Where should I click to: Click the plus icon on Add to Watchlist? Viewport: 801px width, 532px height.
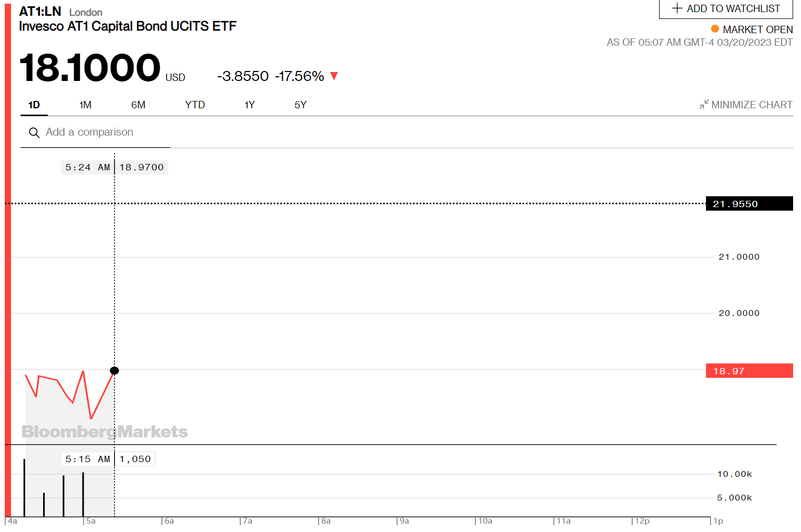pos(677,8)
